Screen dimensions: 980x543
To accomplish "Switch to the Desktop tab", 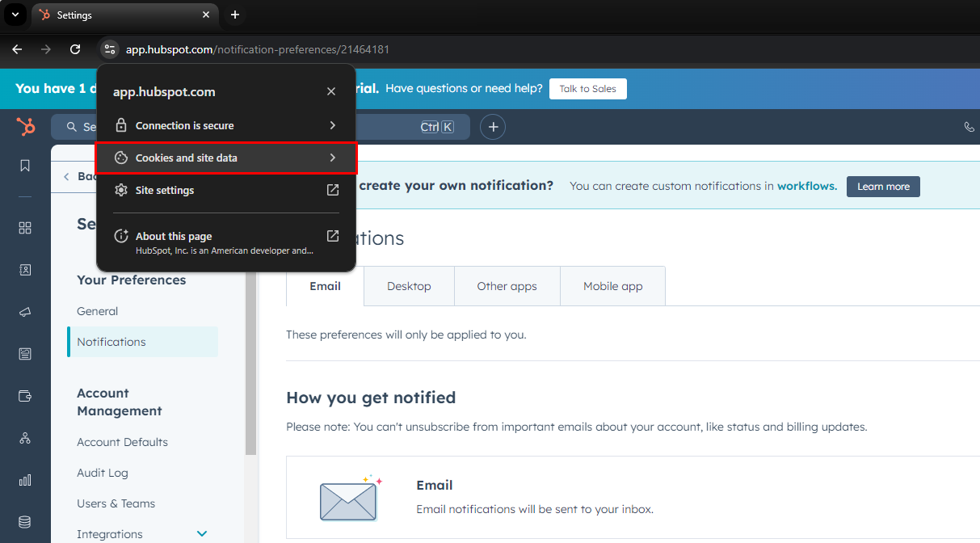I will coord(409,286).
